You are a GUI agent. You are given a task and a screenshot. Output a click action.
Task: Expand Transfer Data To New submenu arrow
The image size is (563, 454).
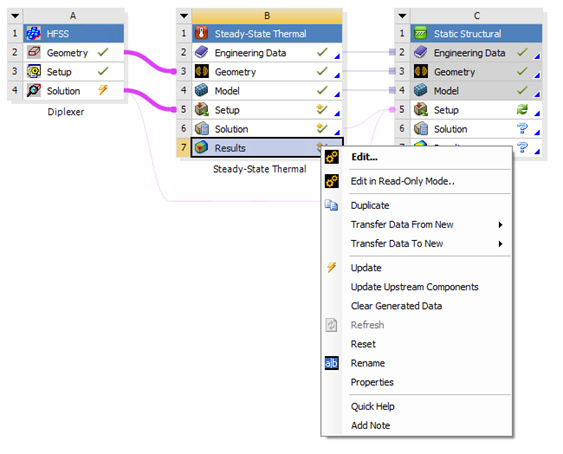coord(500,244)
